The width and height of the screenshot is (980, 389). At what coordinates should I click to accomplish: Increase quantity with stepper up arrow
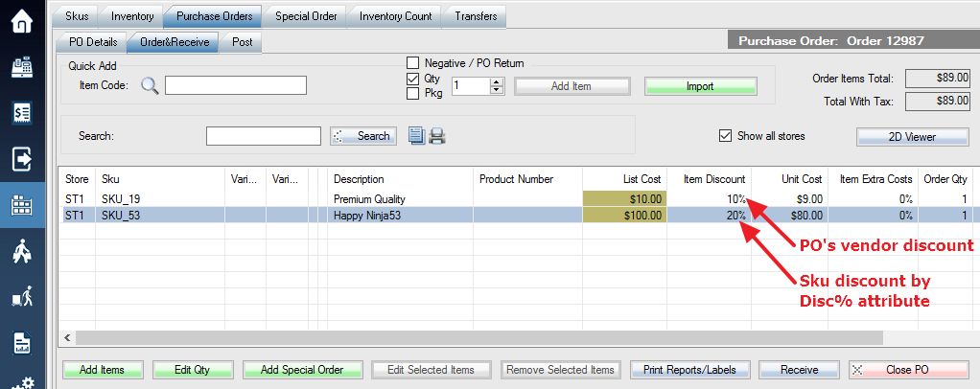497,81
